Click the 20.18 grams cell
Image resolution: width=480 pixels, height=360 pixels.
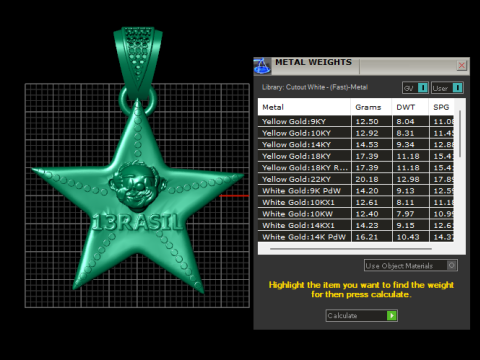[371, 179]
